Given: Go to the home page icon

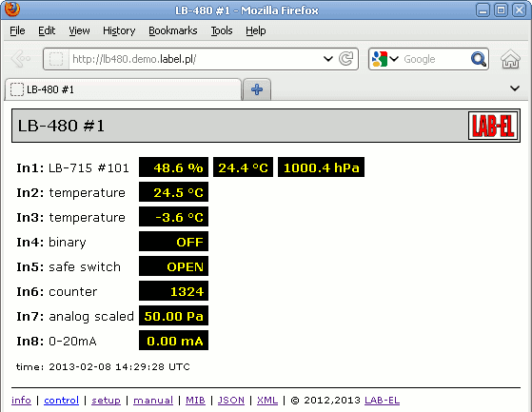Looking at the screenshot, I should tap(510, 59).
